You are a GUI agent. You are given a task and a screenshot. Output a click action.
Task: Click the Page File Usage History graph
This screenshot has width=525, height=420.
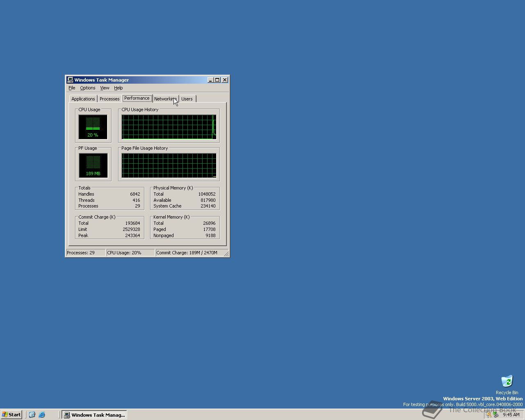(169, 165)
